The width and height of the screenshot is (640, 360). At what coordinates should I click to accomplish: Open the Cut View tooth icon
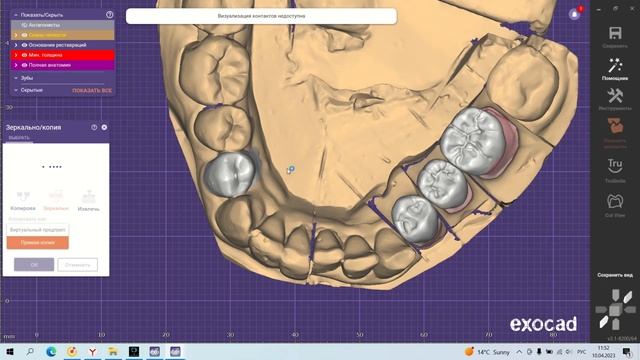point(615,201)
